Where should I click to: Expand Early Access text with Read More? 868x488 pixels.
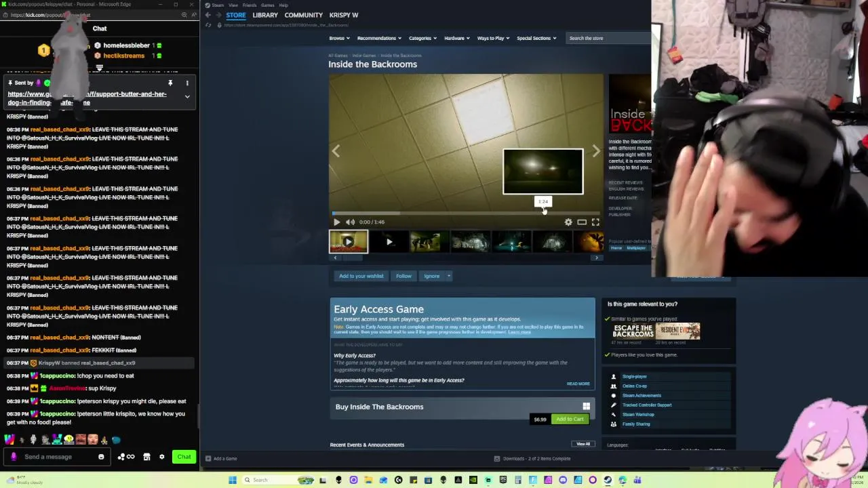tap(578, 384)
